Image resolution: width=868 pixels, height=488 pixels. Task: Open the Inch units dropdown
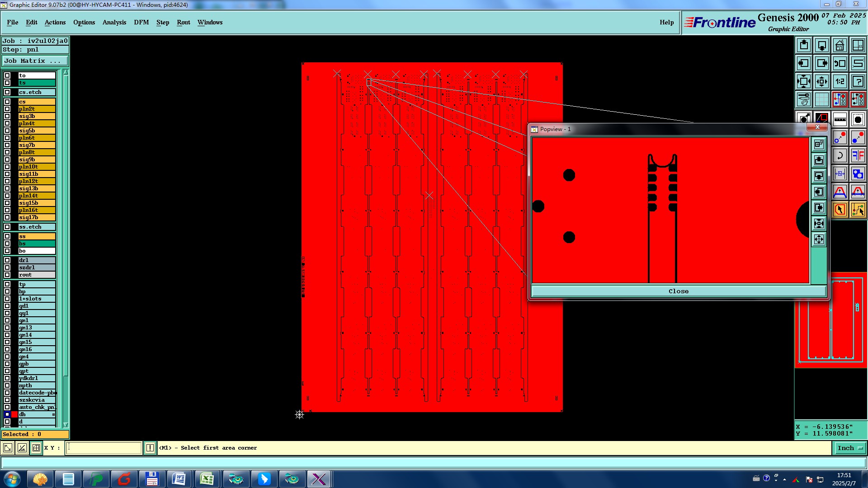[850, 448]
